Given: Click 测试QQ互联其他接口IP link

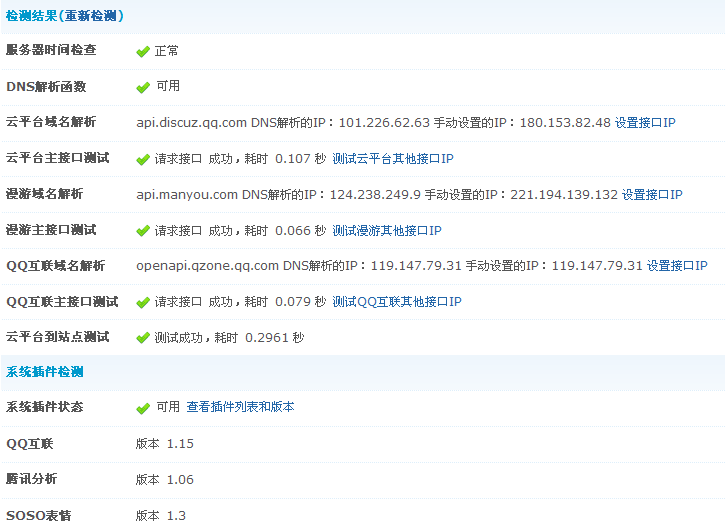Looking at the screenshot, I should 397,302.
